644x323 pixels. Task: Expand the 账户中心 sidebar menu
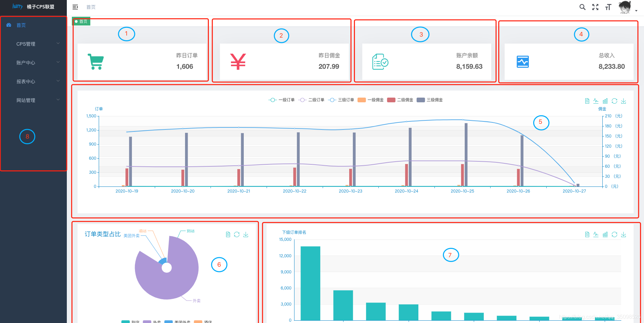pos(34,63)
